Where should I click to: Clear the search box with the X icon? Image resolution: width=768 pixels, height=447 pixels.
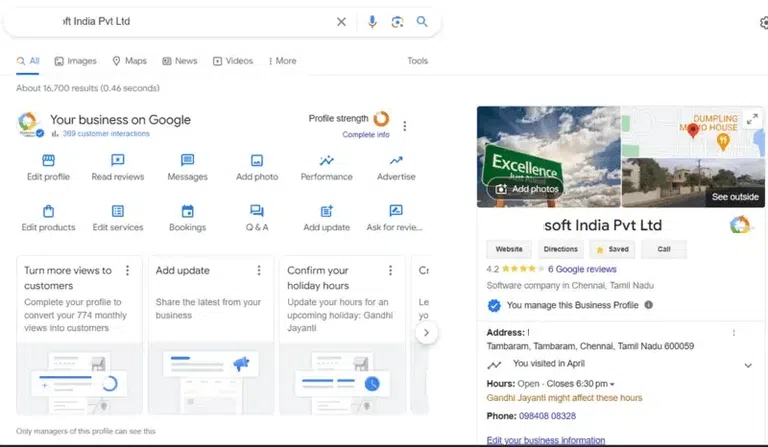341,22
